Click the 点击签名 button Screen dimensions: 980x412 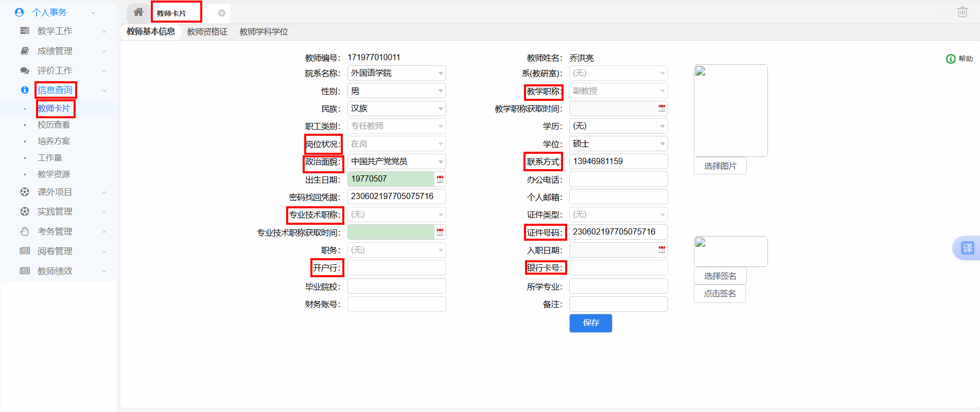720,294
